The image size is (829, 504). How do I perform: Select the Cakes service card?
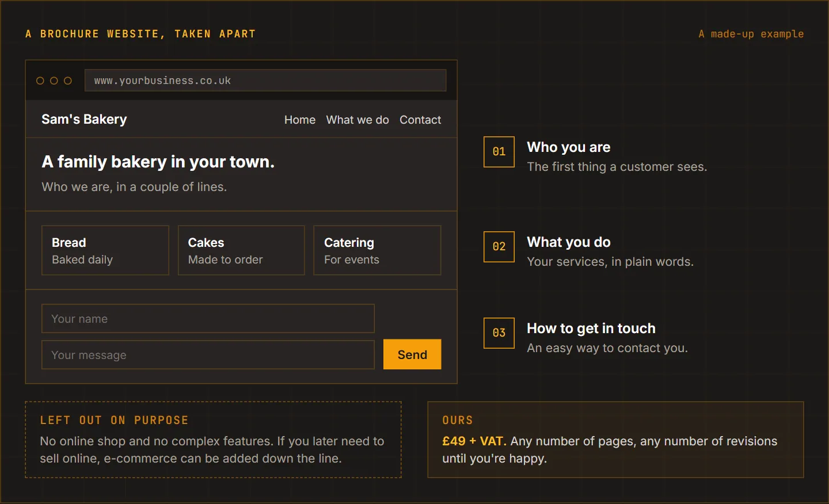(x=241, y=250)
